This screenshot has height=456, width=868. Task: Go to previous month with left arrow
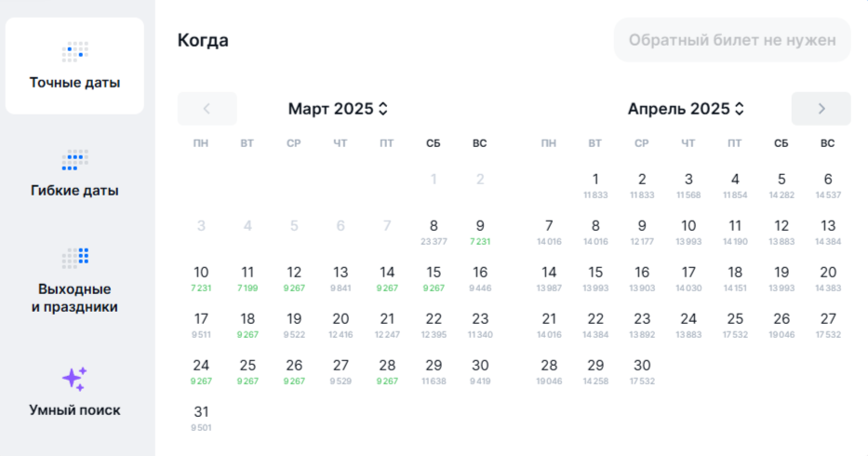point(207,109)
